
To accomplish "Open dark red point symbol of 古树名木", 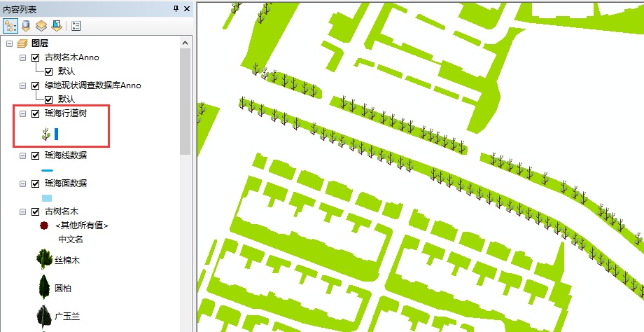I will [44, 225].
